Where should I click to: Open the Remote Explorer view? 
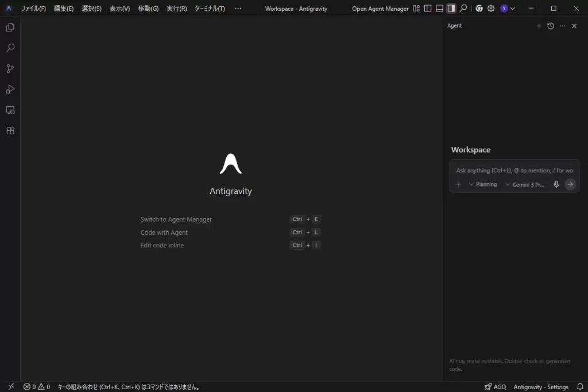point(10,110)
